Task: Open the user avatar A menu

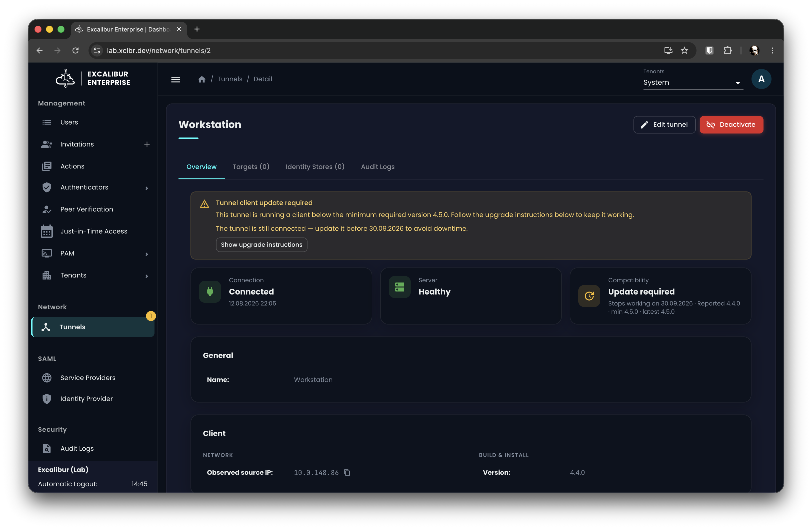Action: pos(761,79)
